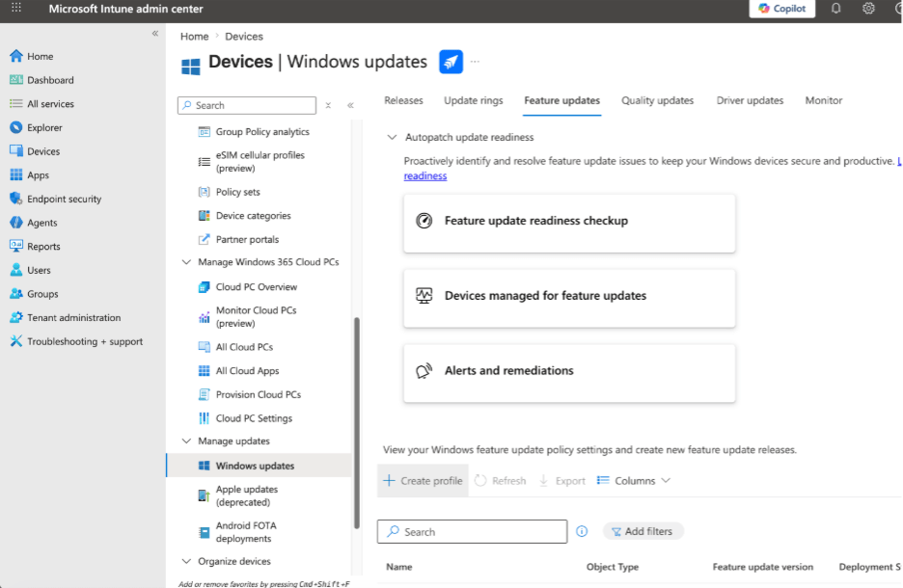Viewport: 903px width, 588px height.
Task: Click the Home breadcrumb link
Action: (194, 37)
